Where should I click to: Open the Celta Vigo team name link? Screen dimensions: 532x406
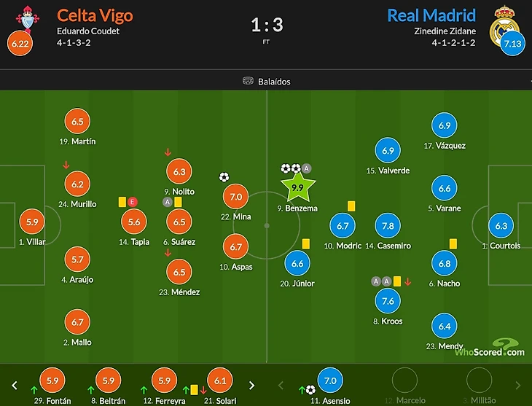tap(95, 15)
